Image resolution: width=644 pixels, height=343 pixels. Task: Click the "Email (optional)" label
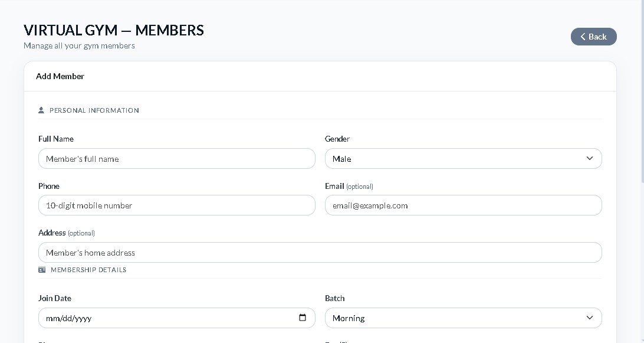[349, 187]
